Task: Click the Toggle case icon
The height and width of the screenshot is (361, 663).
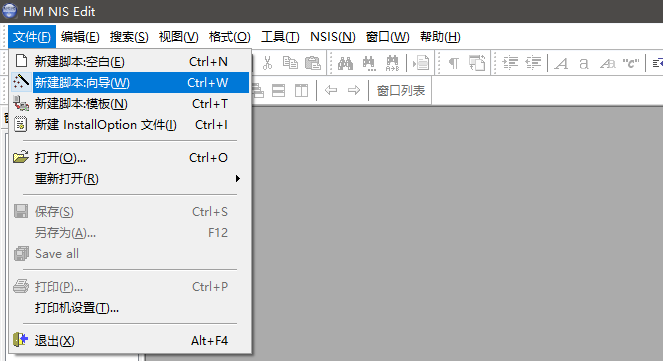Action: click(608, 63)
